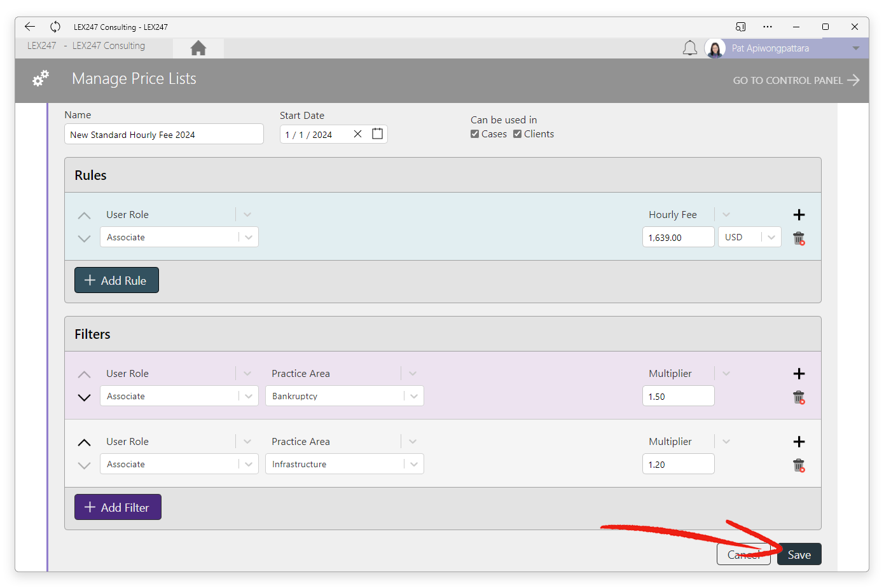Go back with the window back arrow
Image resolution: width=884 pixels, height=588 pixels.
(x=30, y=27)
